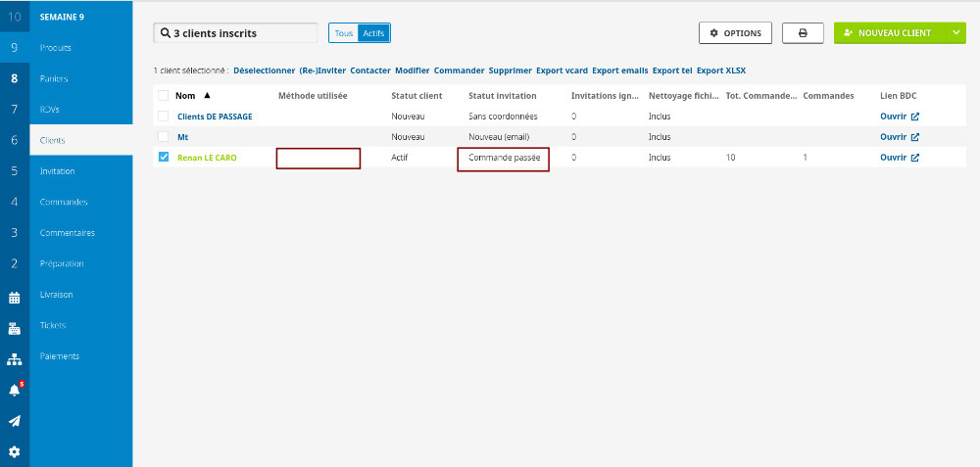The image size is (980, 467).
Task: Go to Commandes in the sidebar
Action: pyautogui.click(x=64, y=202)
